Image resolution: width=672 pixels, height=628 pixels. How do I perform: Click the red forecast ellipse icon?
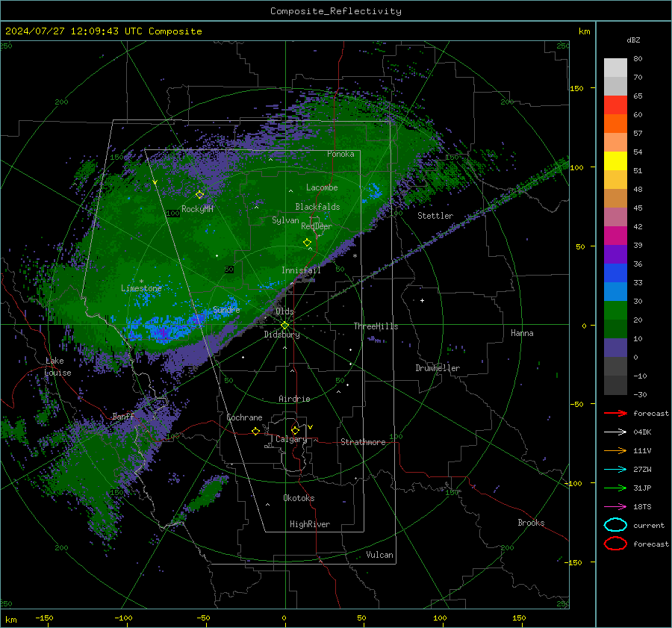[x=615, y=544]
